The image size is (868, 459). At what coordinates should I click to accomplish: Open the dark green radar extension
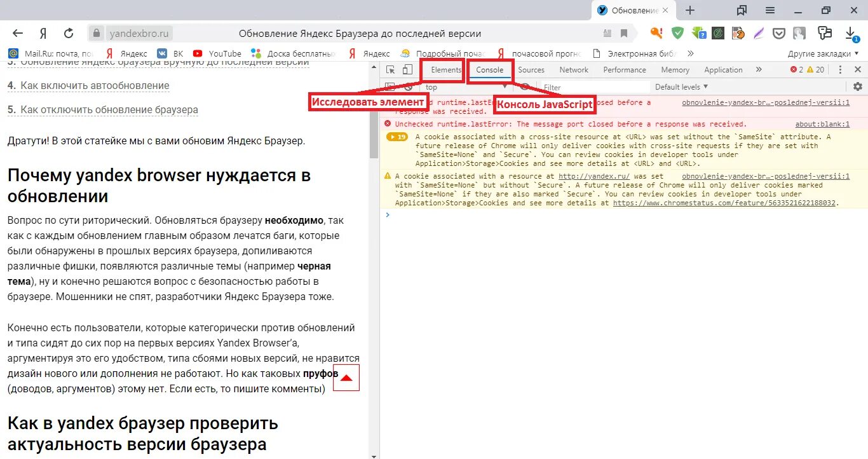click(718, 33)
